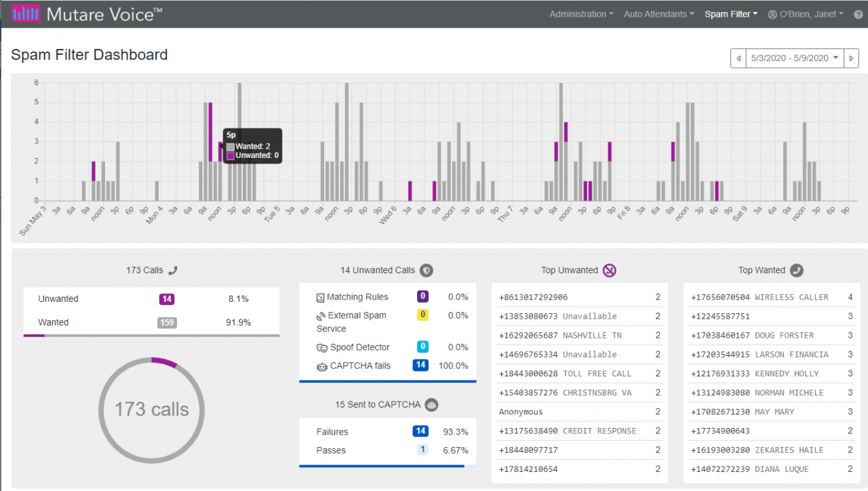Select unwanted number +17814210654
The width and height of the screenshot is (868, 491).
click(x=580, y=469)
